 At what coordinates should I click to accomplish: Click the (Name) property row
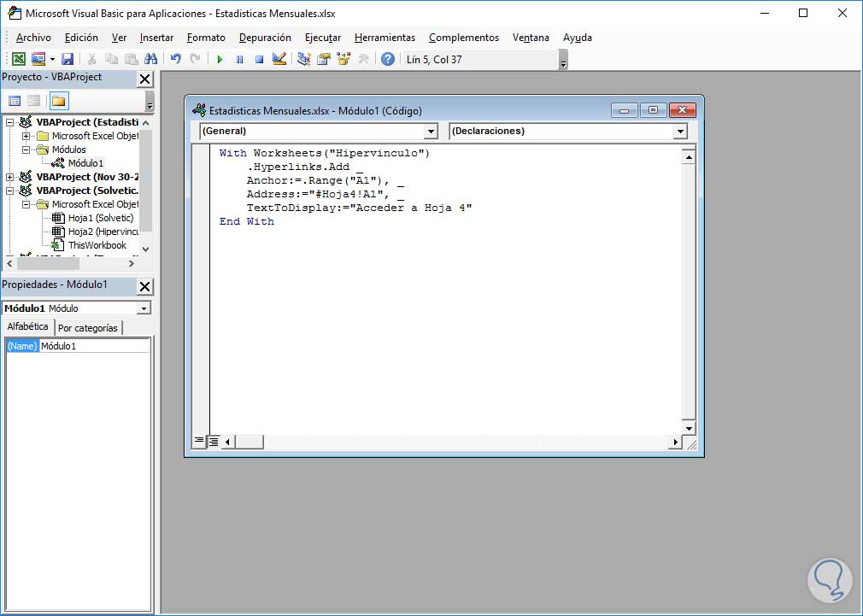(22, 346)
